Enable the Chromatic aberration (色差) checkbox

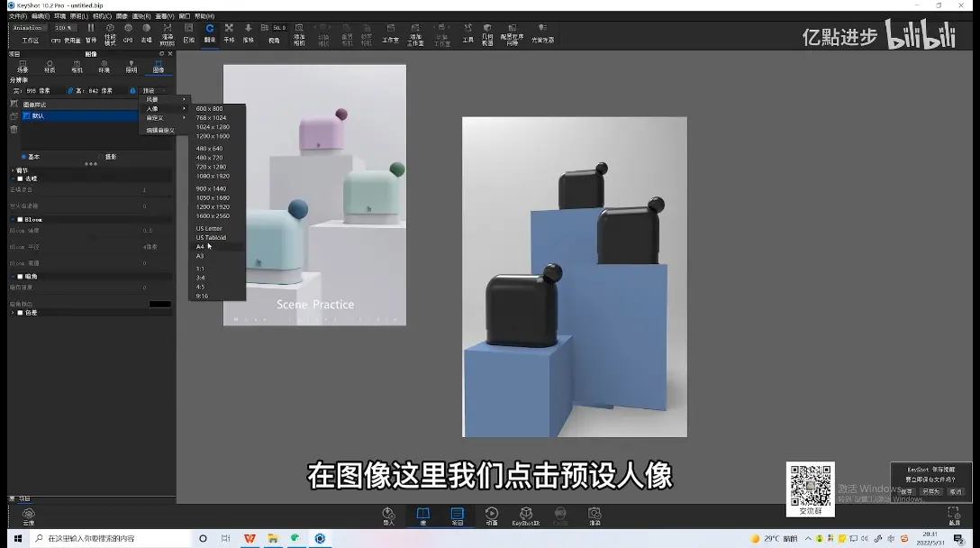[x=20, y=313]
